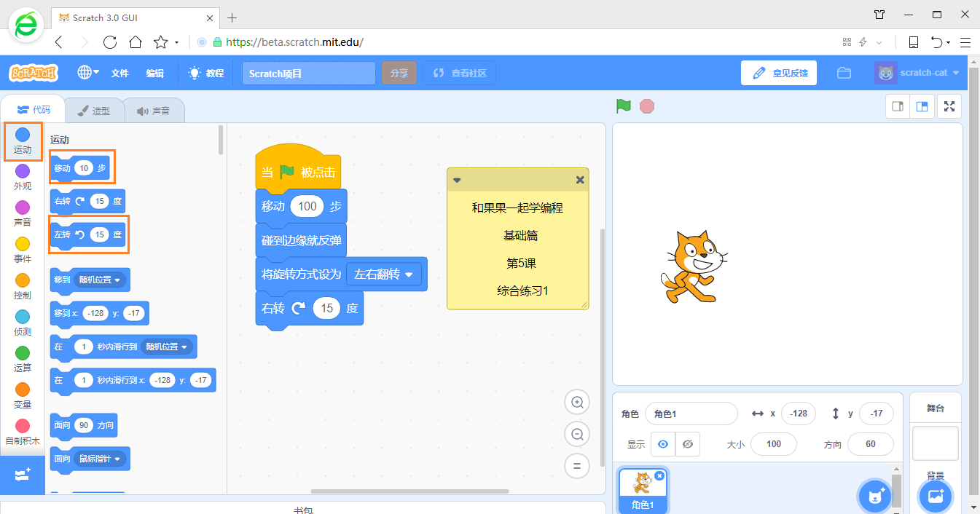Select the 控制 control category
The width and height of the screenshot is (980, 514).
tap(23, 285)
